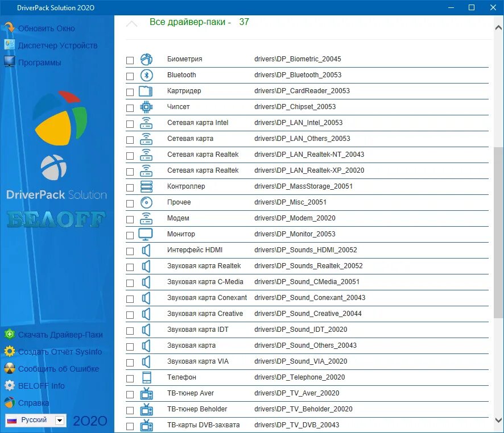504x433 pixels.
Task: Click the Монитор display icon
Action: click(146, 234)
